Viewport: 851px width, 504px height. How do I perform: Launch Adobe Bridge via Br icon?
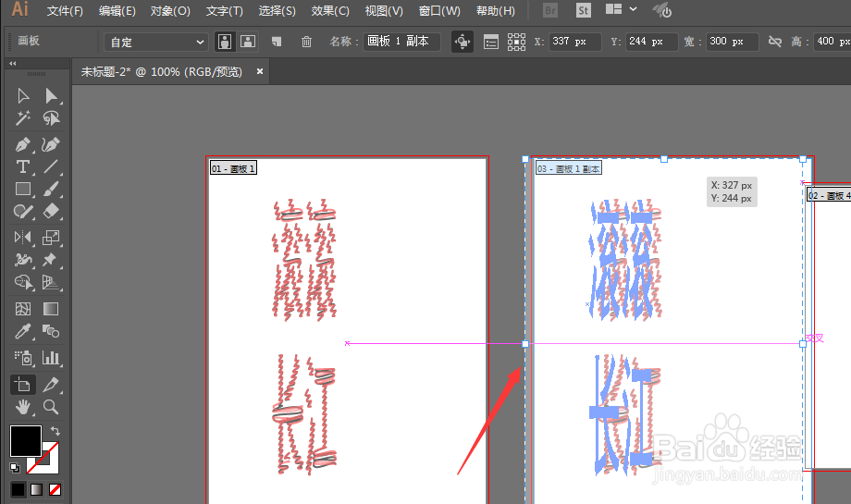pyautogui.click(x=550, y=10)
